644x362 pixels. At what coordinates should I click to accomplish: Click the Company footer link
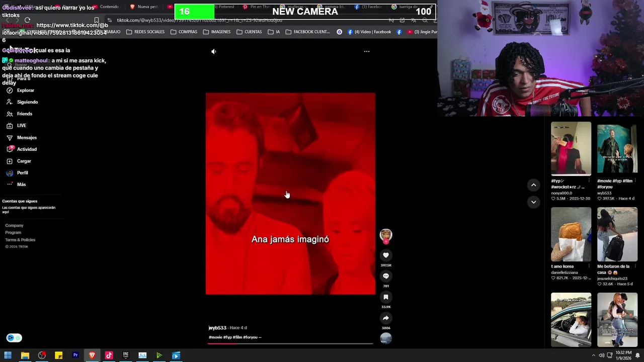(14, 226)
